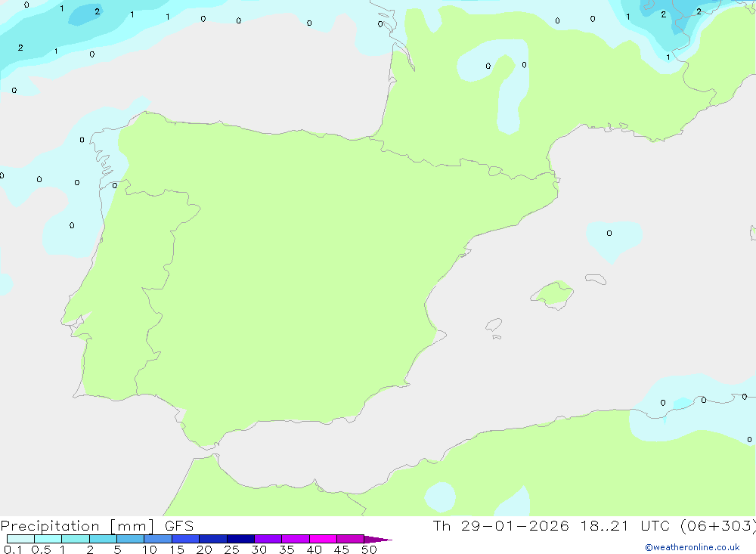The width and height of the screenshot is (756, 554).
Task: Click the "0.5" legend scale label
Action: (41, 549)
